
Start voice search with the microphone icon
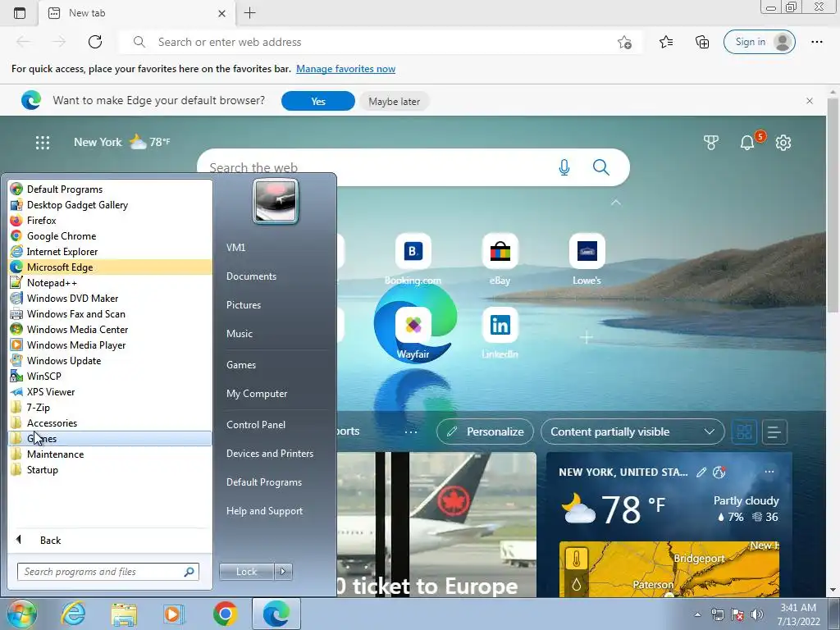[564, 167]
